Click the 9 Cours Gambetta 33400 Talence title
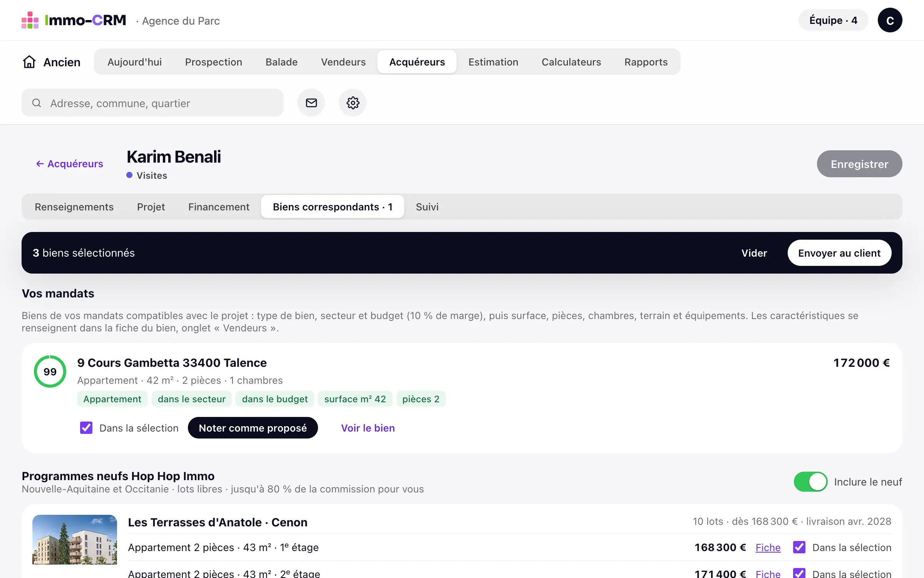The width and height of the screenshot is (924, 578). point(172,363)
